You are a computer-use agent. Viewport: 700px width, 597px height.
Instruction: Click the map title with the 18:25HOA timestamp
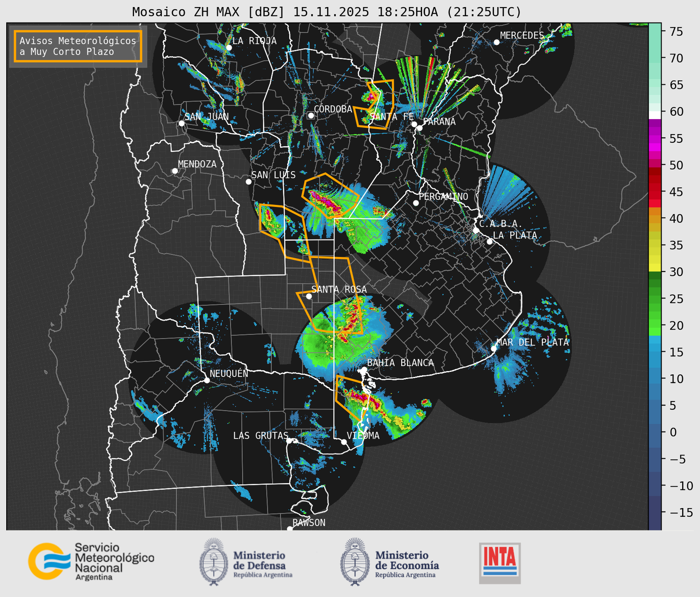(x=327, y=12)
